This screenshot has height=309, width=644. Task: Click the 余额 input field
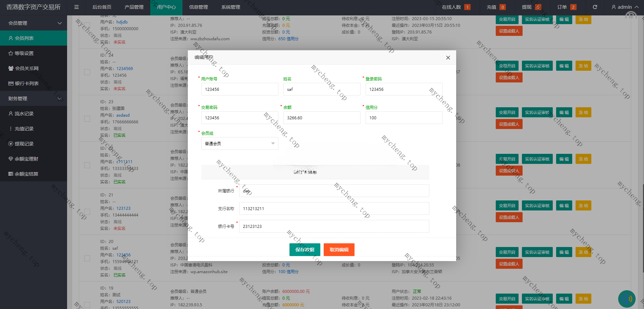pos(322,118)
